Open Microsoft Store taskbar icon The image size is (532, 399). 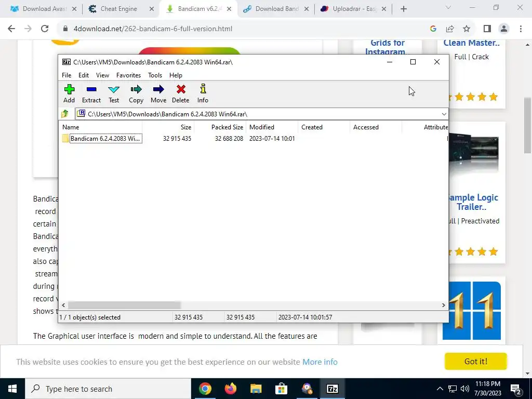281,389
